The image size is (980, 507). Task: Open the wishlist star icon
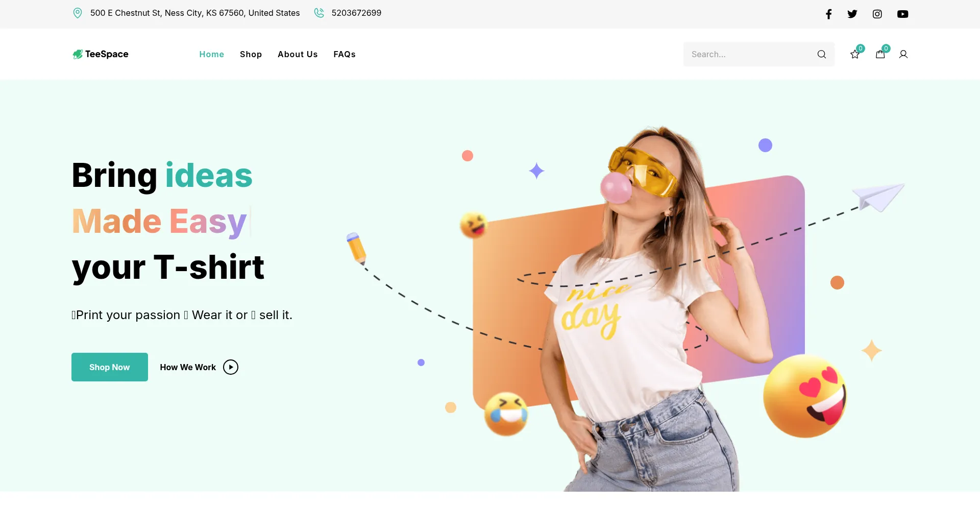(855, 54)
